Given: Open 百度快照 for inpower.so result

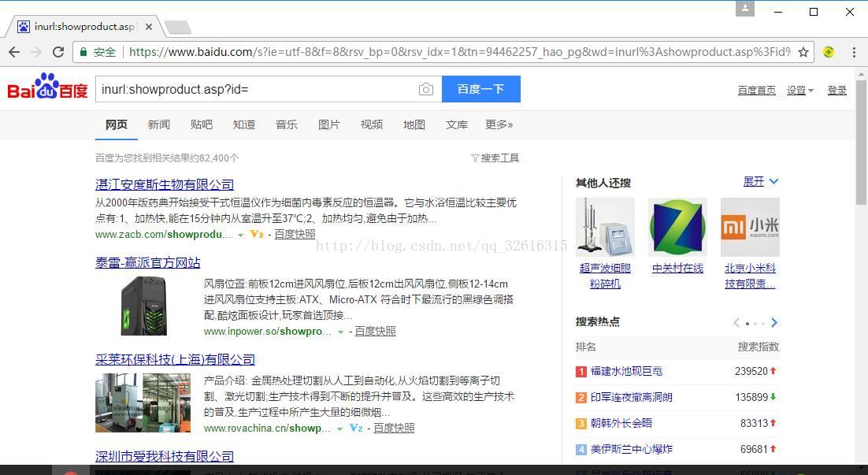Looking at the screenshot, I should 376,331.
